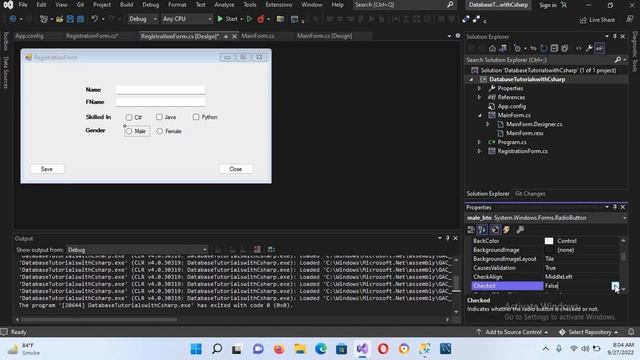The image size is (640, 360).
Task: Open the male_btn object selector dropdown in Properties
Action: pos(624,218)
